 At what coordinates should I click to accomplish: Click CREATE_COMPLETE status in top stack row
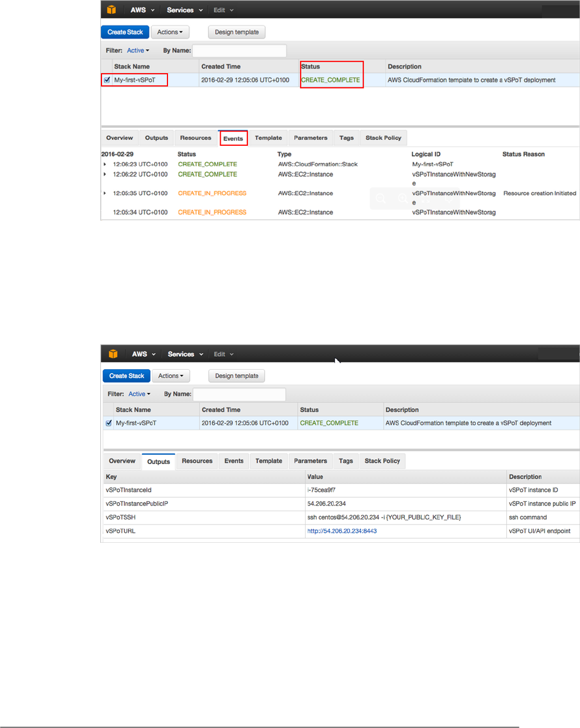click(x=330, y=80)
